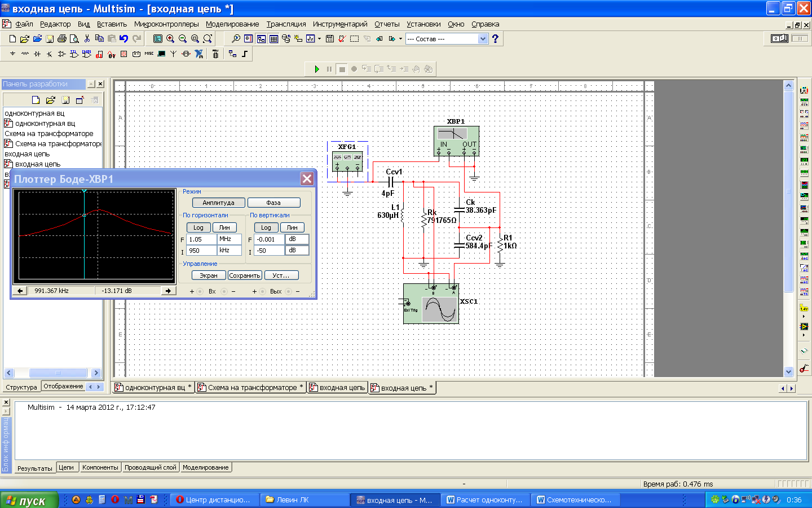Image resolution: width=812 pixels, height=508 pixels.
Task: Click the Экран button in Bode plotter
Action: pos(209,275)
